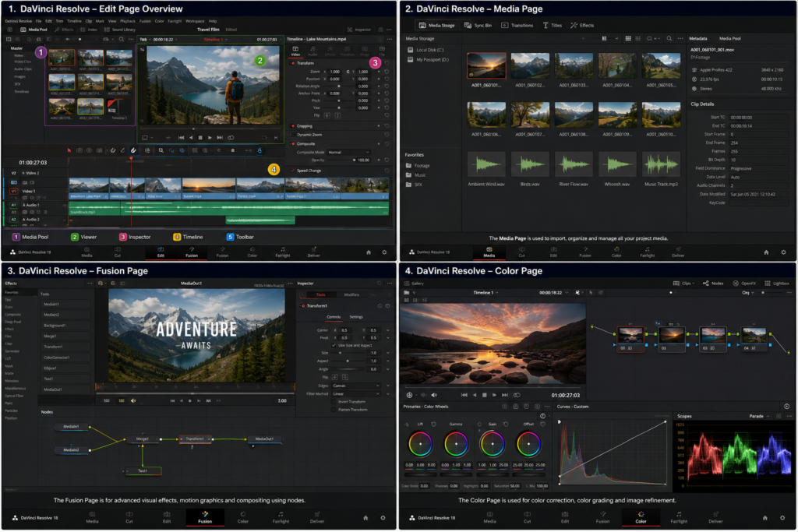Click flip vertical icon in Edit Page Inspector
The height and width of the screenshot is (532, 798).
tap(337, 115)
